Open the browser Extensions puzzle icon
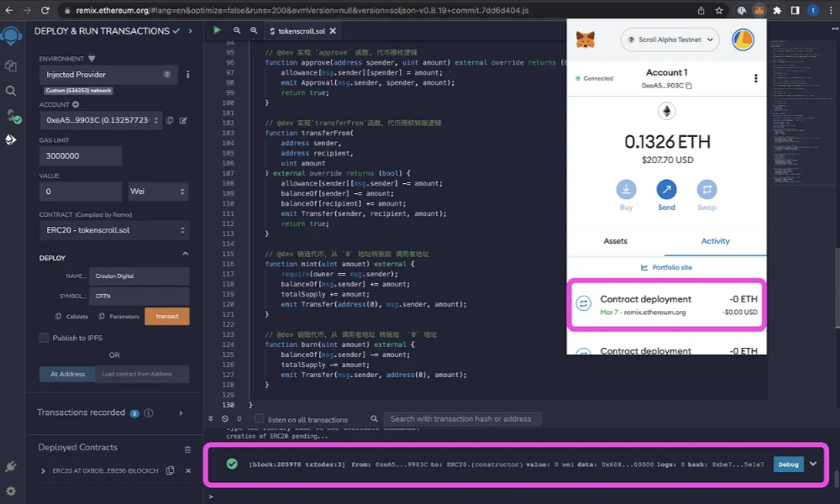This screenshot has height=504, width=840. point(777,10)
